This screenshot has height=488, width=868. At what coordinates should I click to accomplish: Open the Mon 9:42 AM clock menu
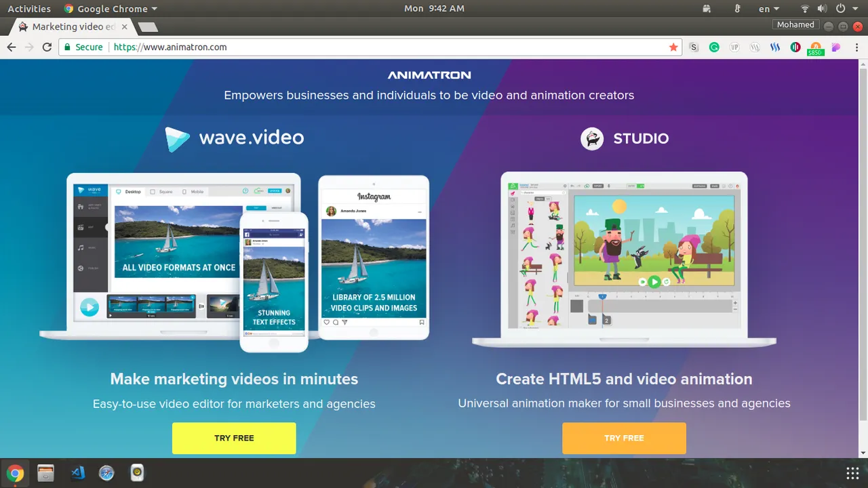(x=434, y=9)
